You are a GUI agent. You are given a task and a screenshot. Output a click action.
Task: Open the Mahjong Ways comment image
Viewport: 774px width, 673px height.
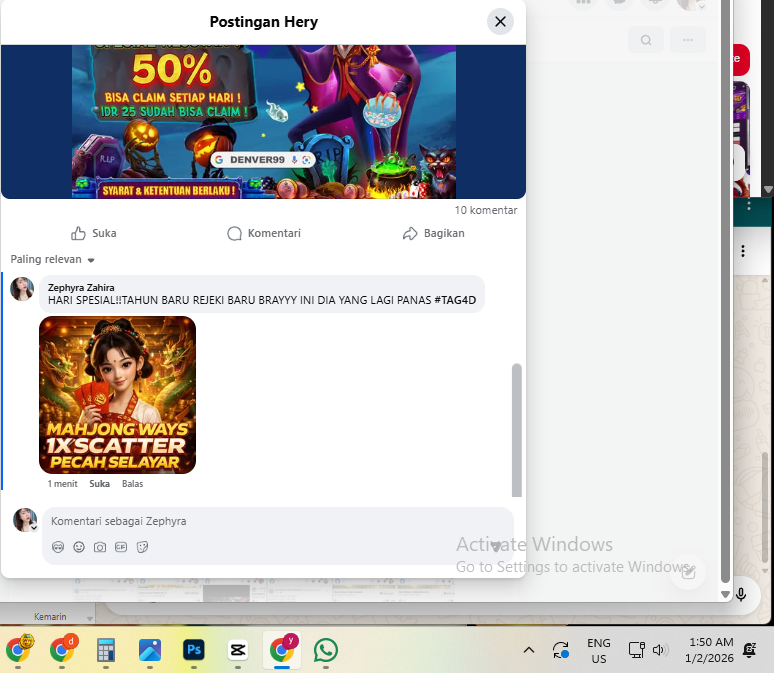coord(117,395)
